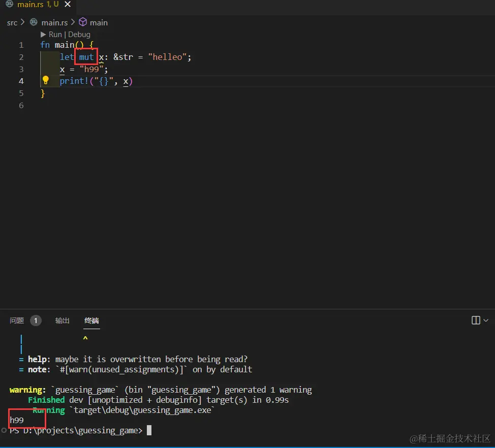Click the terminal prompt input cursor
495x448 pixels.
coord(149,430)
